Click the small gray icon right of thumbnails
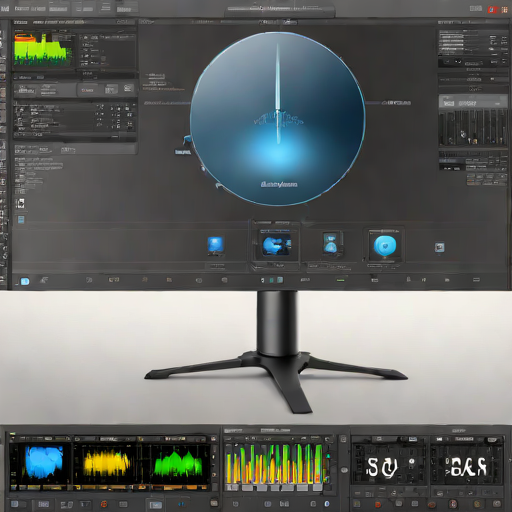512x512 pixels. coord(439,247)
